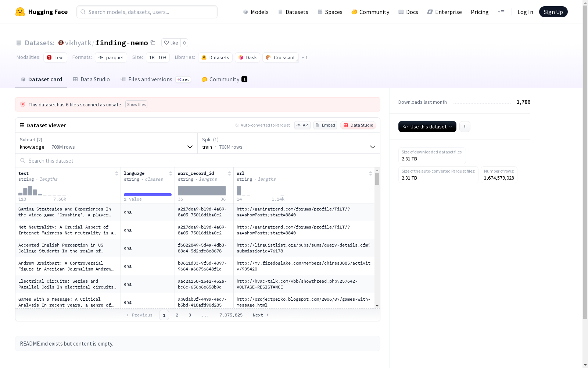588x368 pixels.
Task: Click the Datasets stack icon beside the title
Action: point(19,43)
